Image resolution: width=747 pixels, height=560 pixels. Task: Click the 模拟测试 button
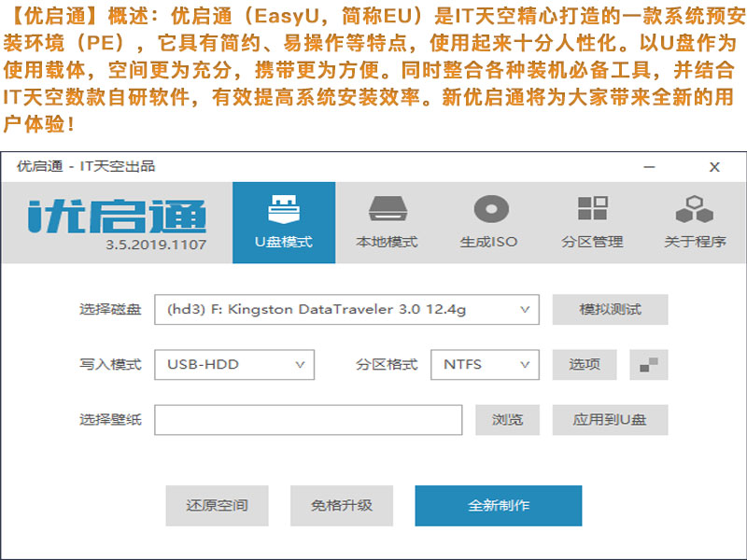[x=611, y=310]
